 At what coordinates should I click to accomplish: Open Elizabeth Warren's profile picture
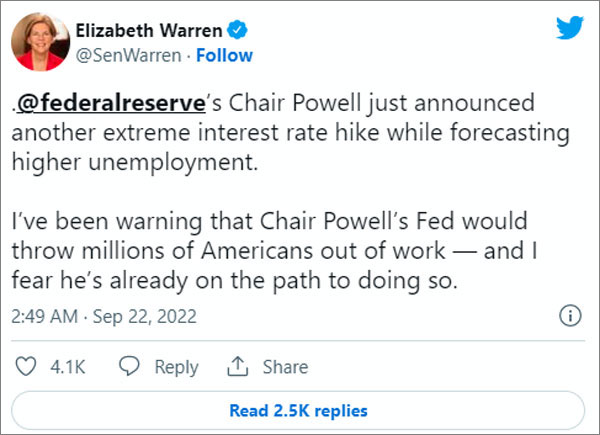36,41
